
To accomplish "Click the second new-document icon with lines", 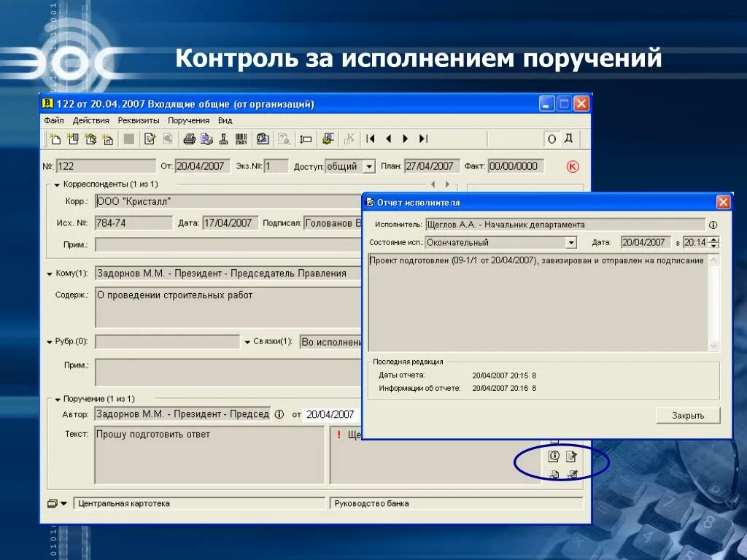I will [x=73, y=139].
